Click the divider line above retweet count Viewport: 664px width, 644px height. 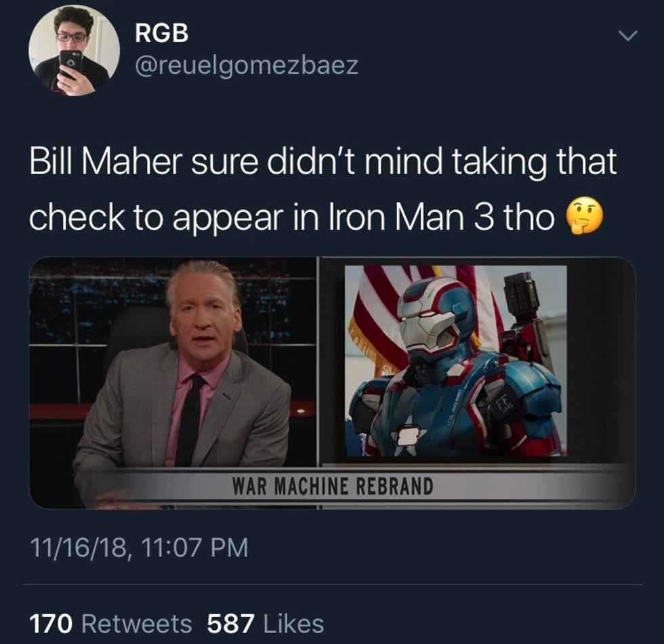coord(332,584)
